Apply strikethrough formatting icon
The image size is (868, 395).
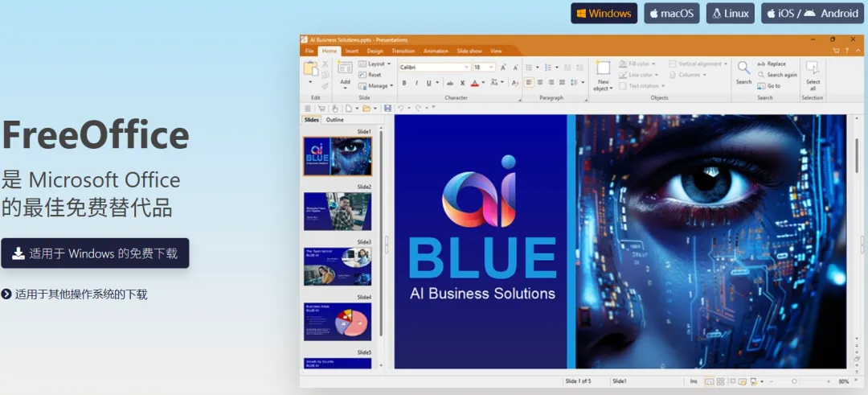450,83
